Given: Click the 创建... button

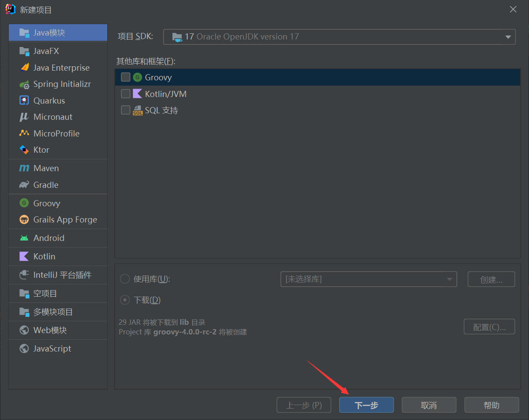Looking at the screenshot, I should pyautogui.click(x=491, y=279).
